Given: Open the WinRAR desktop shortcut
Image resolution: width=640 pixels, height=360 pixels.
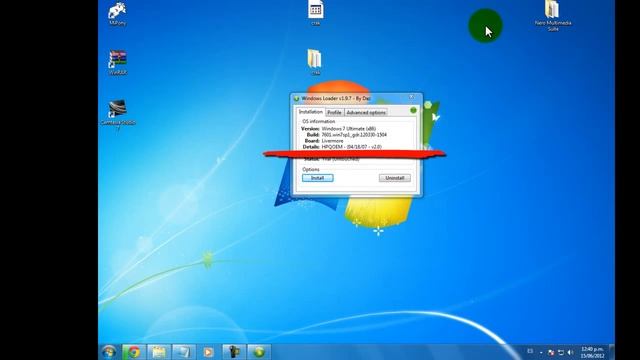Looking at the screenshot, I should click(118, 62).
